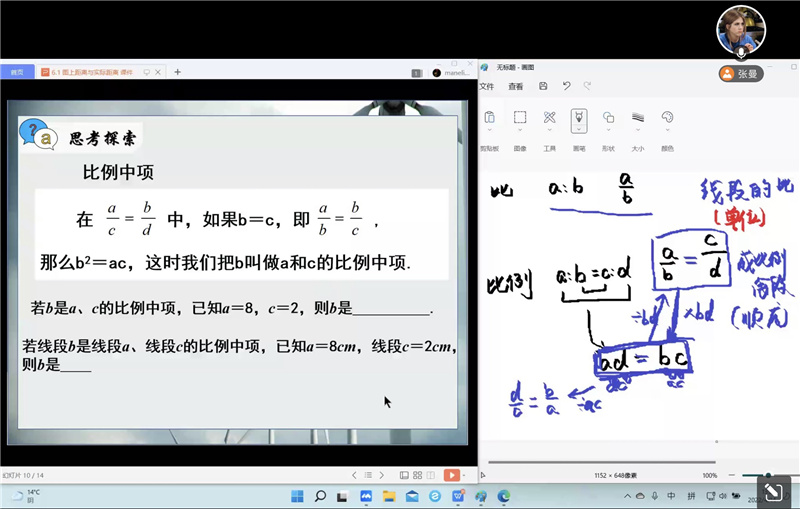Screen dimensions: 800x509
Task: Open Search from the taskbar
Action: [x=320, y=495]
